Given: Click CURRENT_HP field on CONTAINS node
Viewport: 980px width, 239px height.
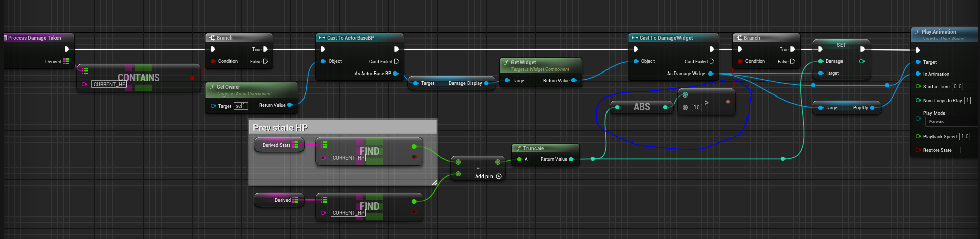Looking at the screenshot, I should click(x=109, y=84).
